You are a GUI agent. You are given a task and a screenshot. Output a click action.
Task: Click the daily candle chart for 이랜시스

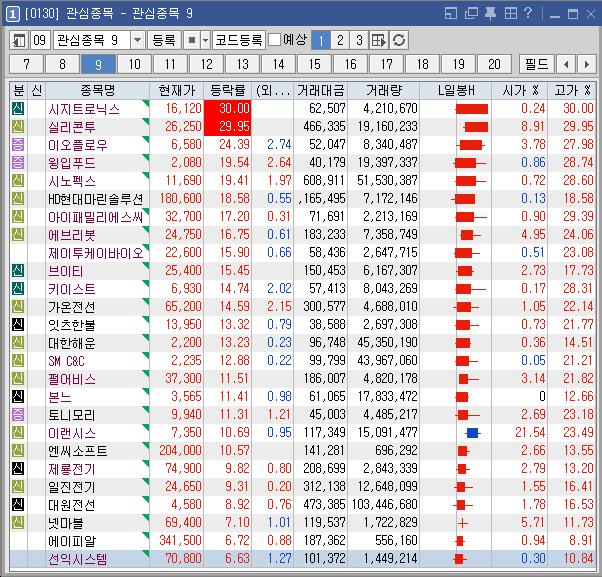(473, 433)
